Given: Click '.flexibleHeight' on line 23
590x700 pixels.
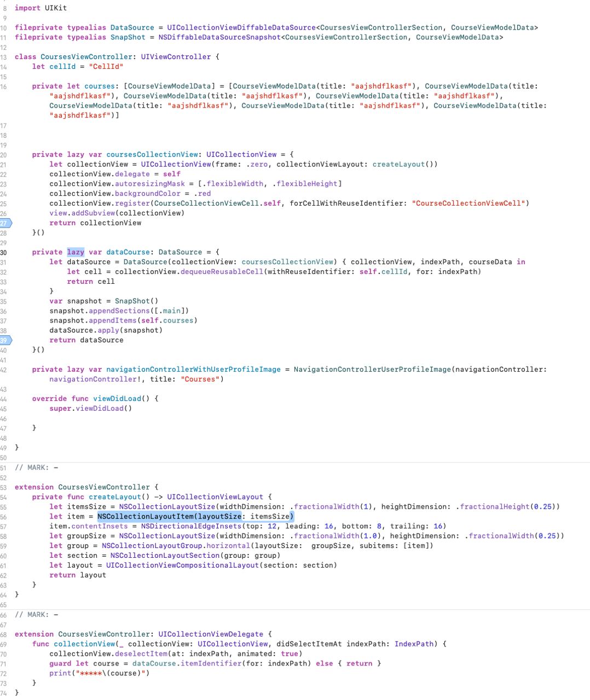Looking at the screenshot, I should pos(305,184).
